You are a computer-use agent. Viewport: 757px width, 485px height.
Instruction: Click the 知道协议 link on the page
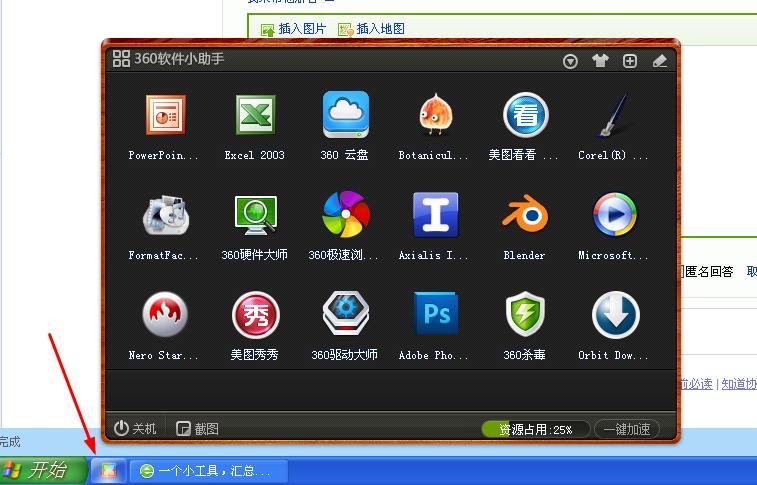(739, 384)
